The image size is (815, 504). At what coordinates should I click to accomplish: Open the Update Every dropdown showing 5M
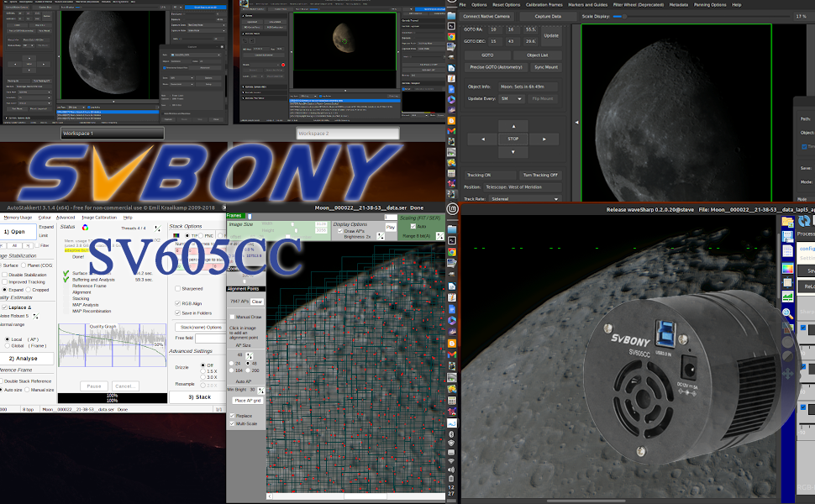[511, 99]
